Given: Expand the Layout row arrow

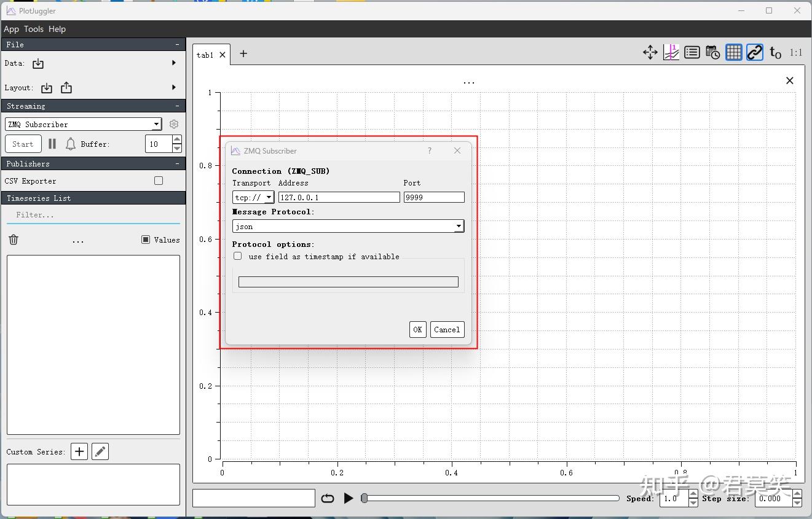Looking at the screenshot, I should (174, 87).
